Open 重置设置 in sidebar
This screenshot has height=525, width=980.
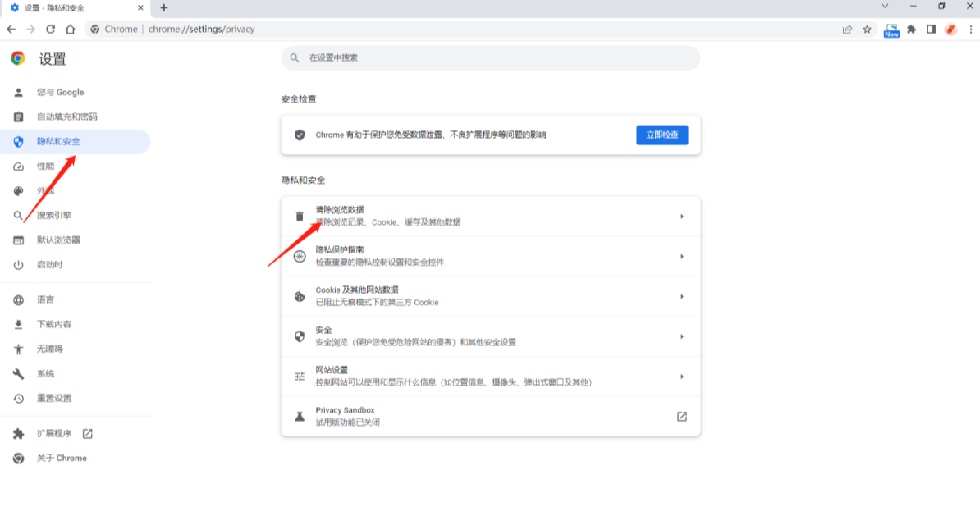pos(75,398)
